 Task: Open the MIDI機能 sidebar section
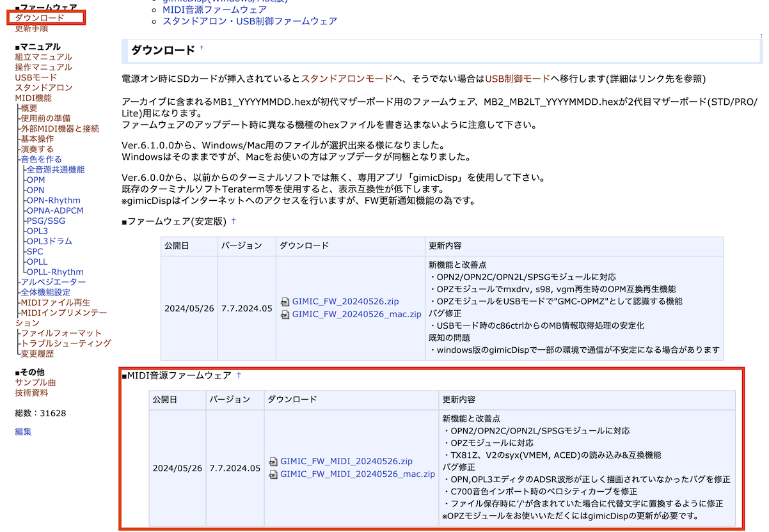[33, 98]
